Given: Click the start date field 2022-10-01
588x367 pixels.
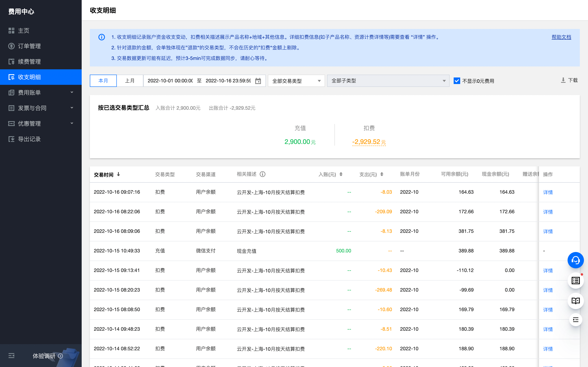Looking at the screenshot, I should [x=170, y=81].
